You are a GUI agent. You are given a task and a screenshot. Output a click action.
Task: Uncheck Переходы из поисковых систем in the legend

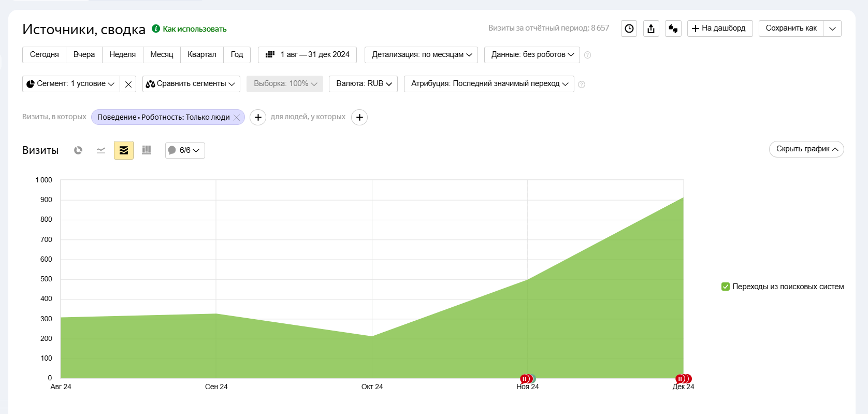[726, 287]
